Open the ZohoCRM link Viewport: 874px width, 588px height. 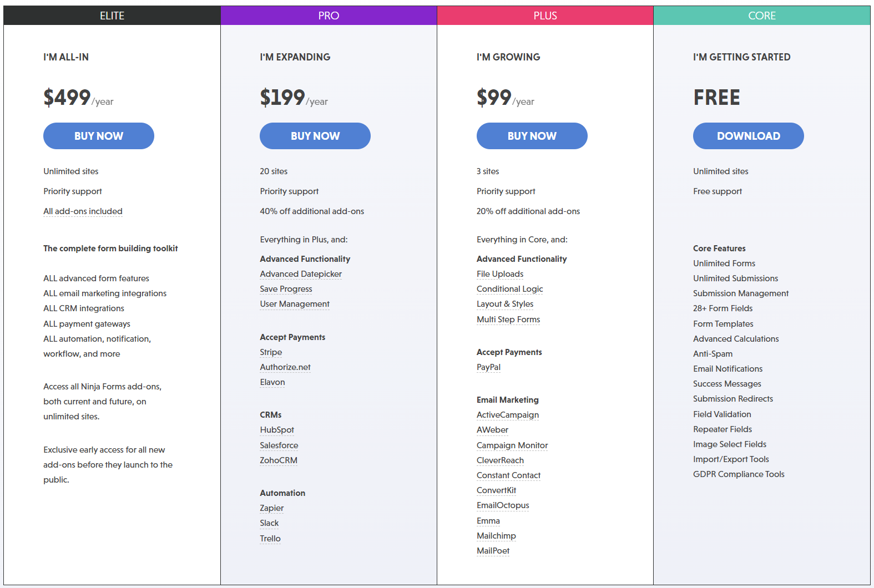click(x=278, y=460)
